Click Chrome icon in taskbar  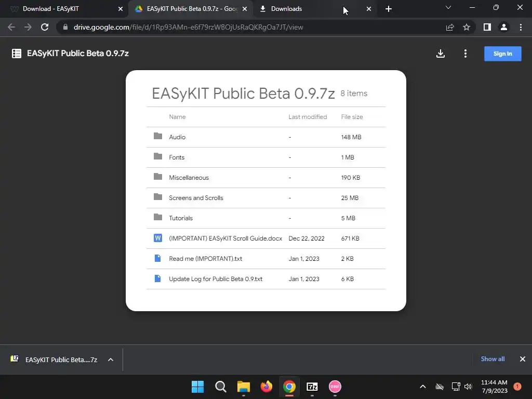pos(289,387)
